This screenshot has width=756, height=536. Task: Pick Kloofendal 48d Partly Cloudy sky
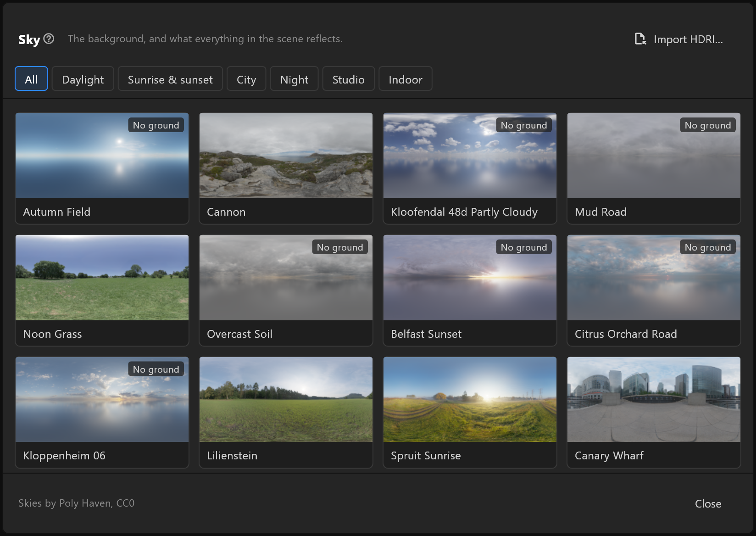[x=470, y=168]
